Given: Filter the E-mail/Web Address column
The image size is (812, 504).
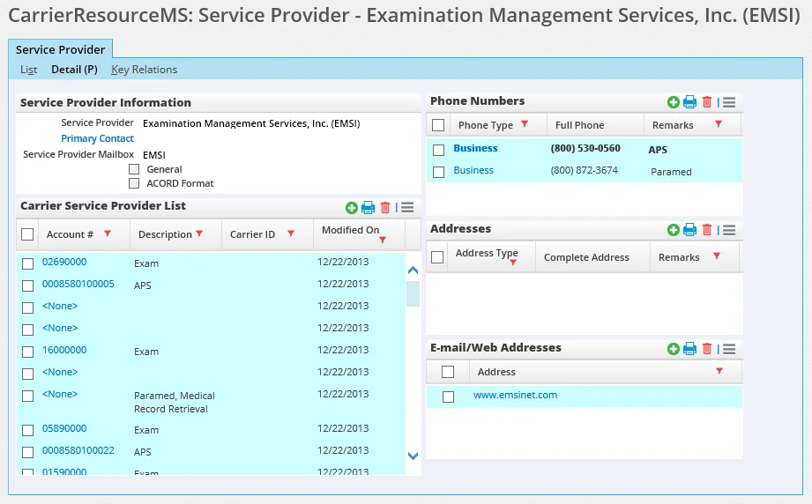Looking at the screenshot, I should (x=719, y=371).
